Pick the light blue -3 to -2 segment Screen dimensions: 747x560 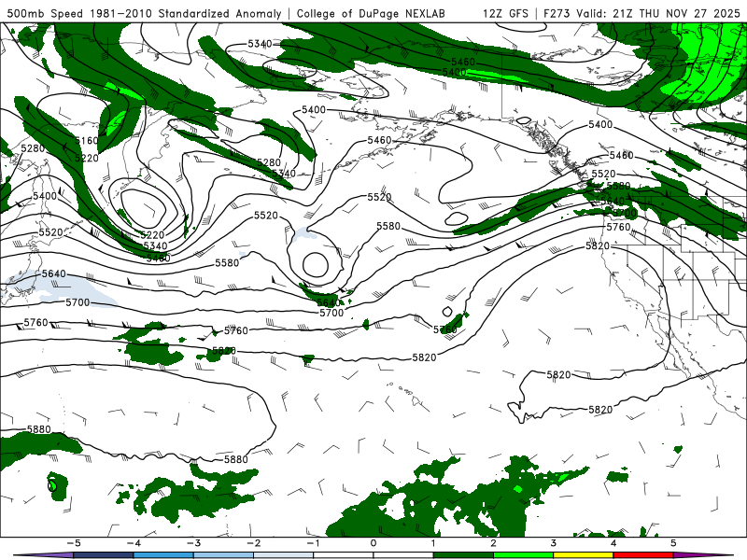click(223, 555)
